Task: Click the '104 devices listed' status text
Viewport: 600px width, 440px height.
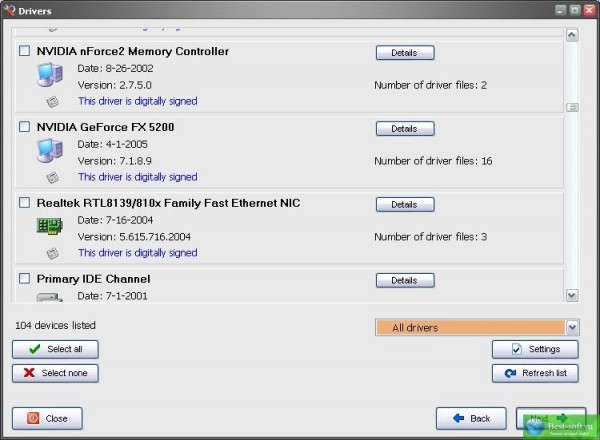Action: [x=55, y=325]
